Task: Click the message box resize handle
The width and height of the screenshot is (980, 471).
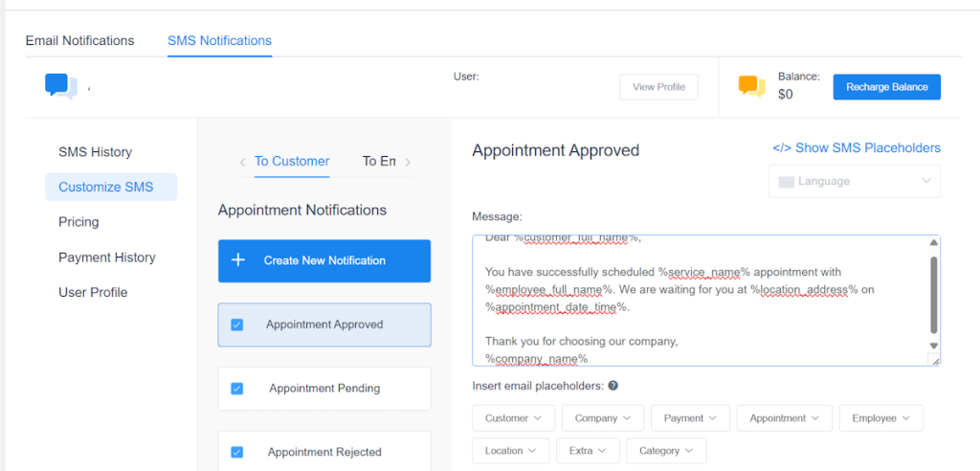Action: [934, 360]
